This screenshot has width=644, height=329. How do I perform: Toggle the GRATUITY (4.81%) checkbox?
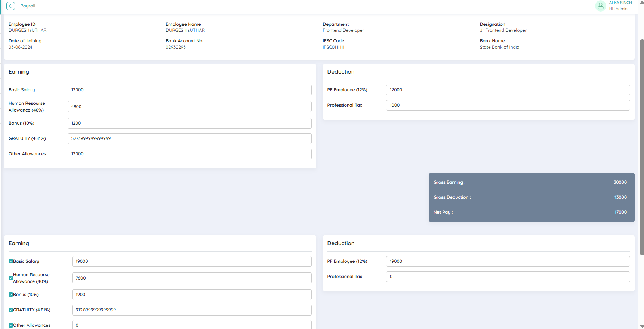(x=11, y=310)
